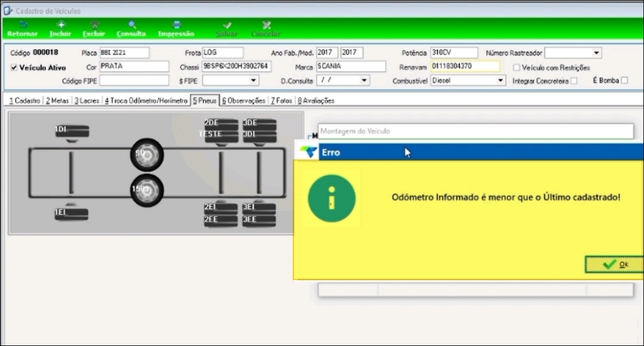Select the spare tire icon labeled 5D
644x346 pixels.
(146, 155)
